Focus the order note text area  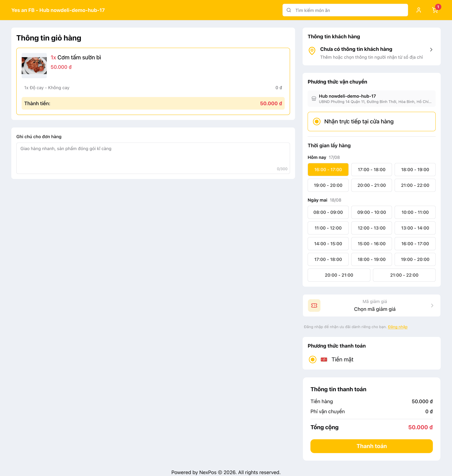tap(153, 158)
